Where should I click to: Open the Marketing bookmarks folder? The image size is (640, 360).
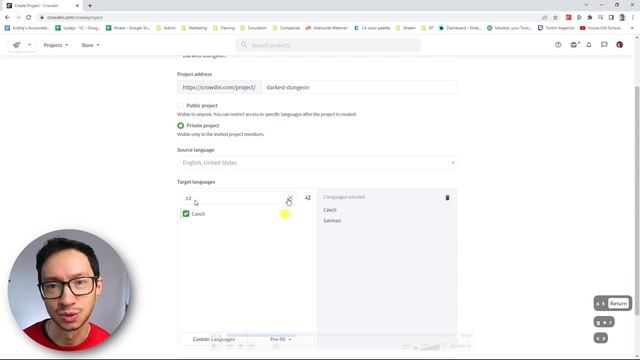coord(194,28)
